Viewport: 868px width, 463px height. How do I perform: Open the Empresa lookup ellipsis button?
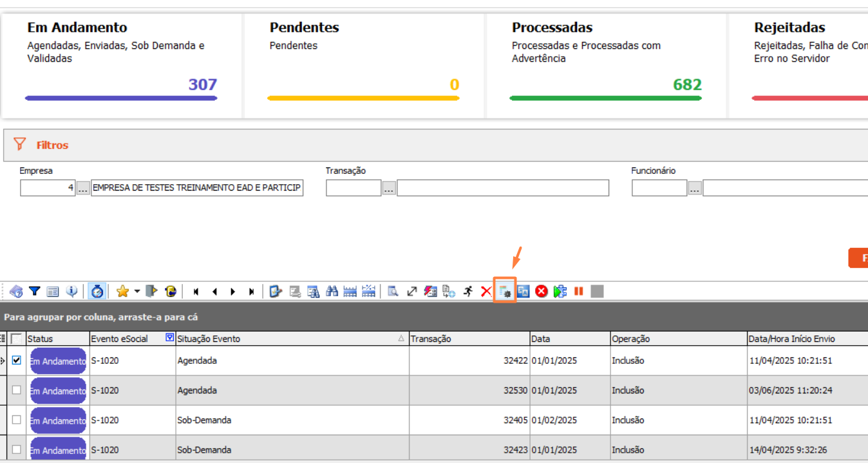coord(84,189)
